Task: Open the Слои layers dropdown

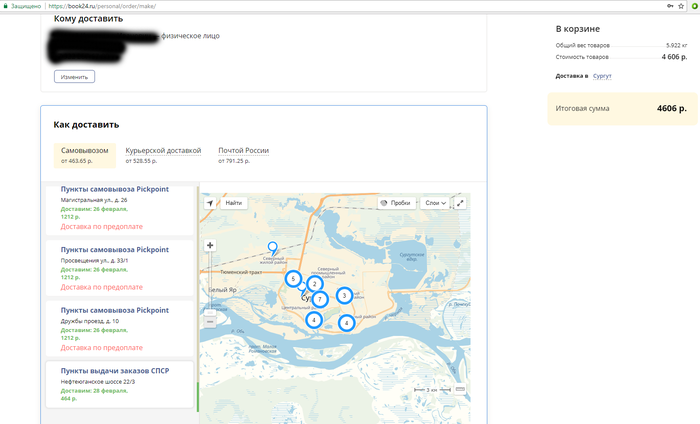Action: click(x=435, y=203)
